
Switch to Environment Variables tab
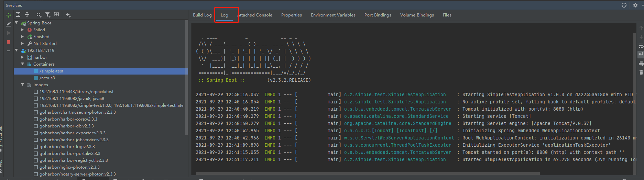tap(333, 15)
